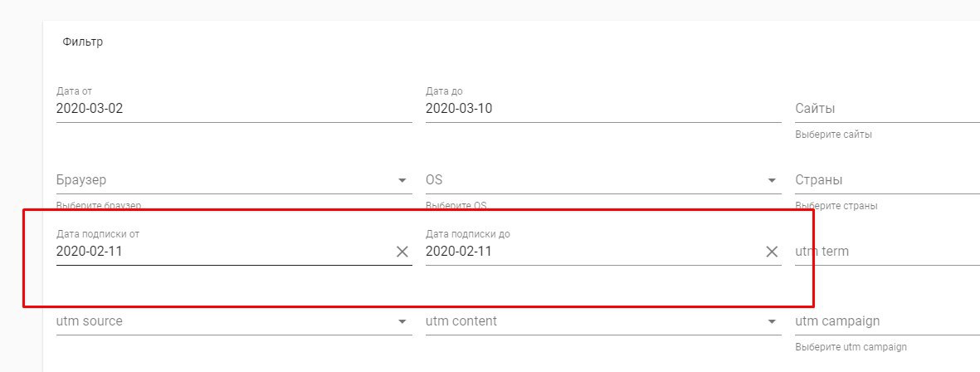Viewport: 980px width, 372px height.
Task: Open the Сайты multi-select field
Action: [x=888, y=109]
